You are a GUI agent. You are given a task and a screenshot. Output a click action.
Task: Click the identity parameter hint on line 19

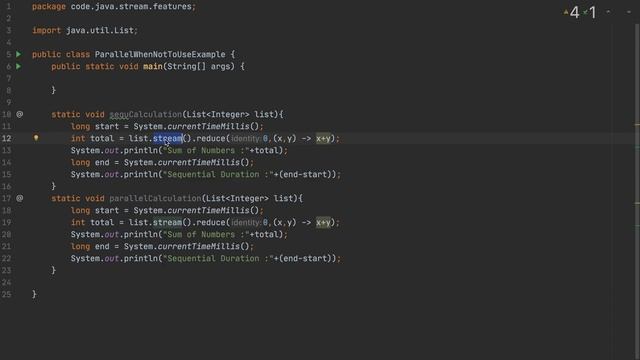click(x=246, y=223)
